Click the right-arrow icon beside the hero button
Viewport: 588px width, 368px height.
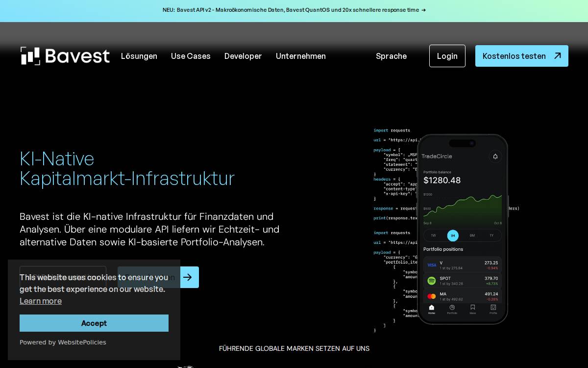point(188,277)
